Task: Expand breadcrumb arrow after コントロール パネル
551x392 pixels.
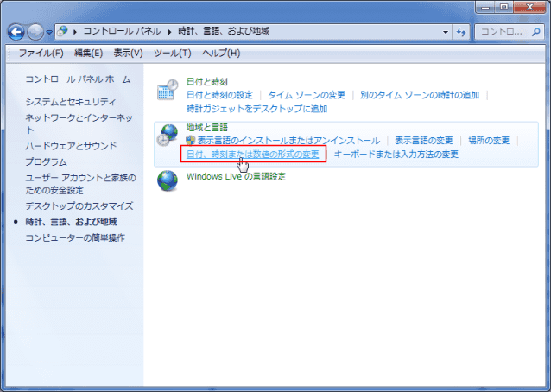Action: click(x=170, y=32)
